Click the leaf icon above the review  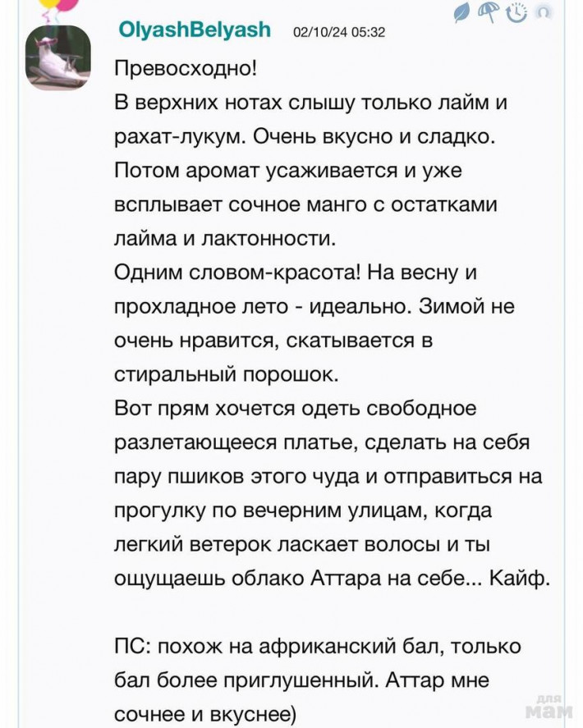point(463,14)
